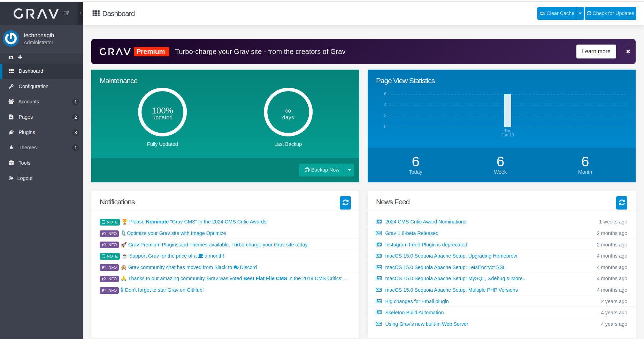This screenshot has height=339, width=644.
Task: Click the Configuration wrench icon
Action: 11,86
